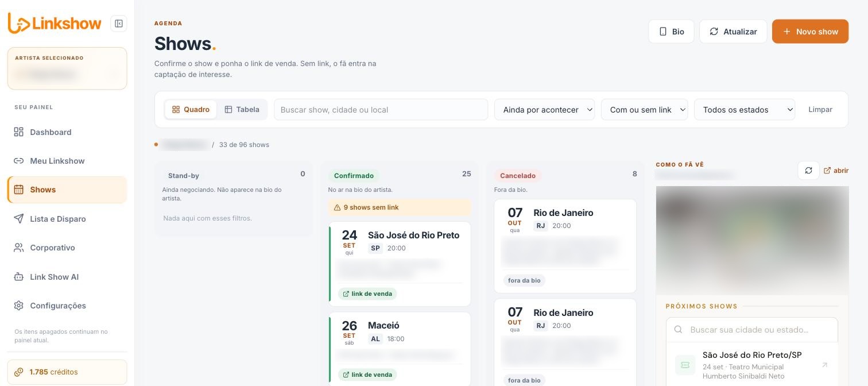Click the 9 shows sem link warning
This screenshot has height=386, width=868.
click(400, 207)
